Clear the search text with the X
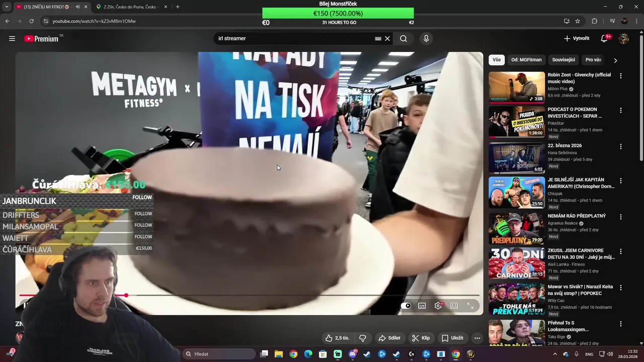 (x=387, y=39)
